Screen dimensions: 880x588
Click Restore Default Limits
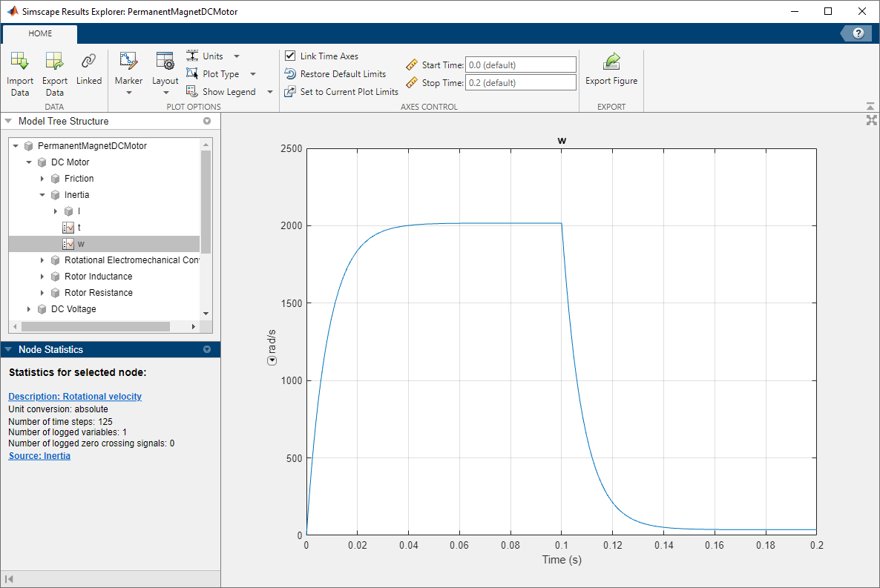tap(342, 74)
